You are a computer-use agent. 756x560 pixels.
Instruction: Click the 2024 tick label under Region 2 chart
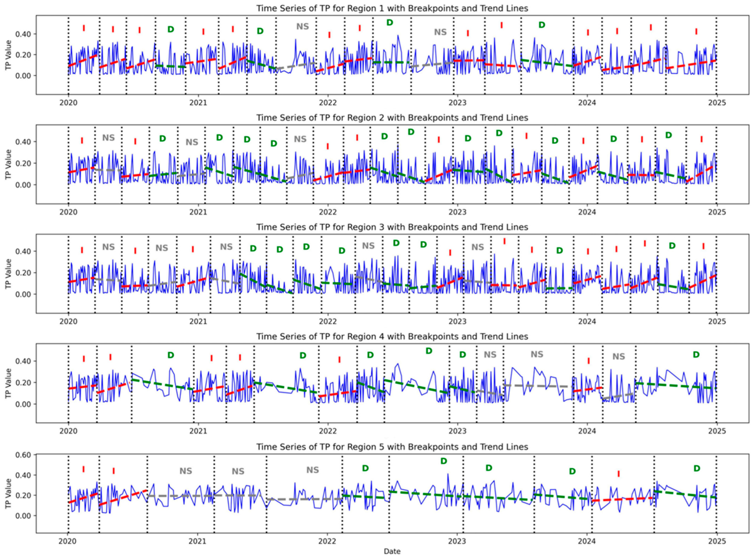587,212
